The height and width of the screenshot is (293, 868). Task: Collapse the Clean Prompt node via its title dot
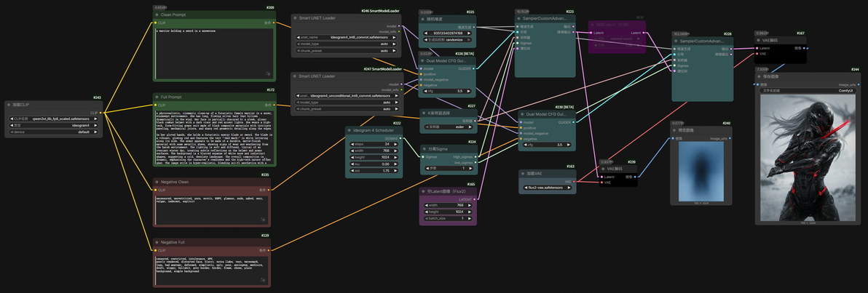[x=157, y=16]
